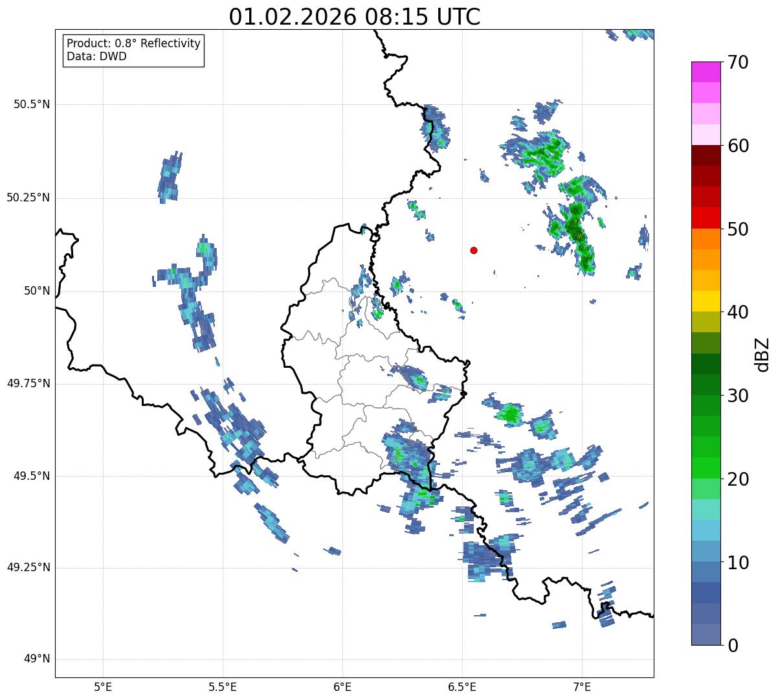The width and height of the screenshot is (778, 700).
Task: Click the dark maroon swatch below 60
Action: 706,156
